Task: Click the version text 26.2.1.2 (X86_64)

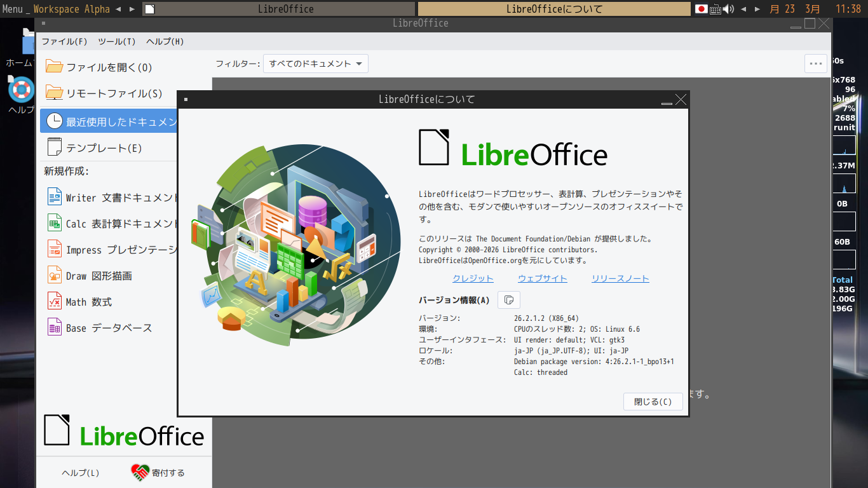Action: 546,318
